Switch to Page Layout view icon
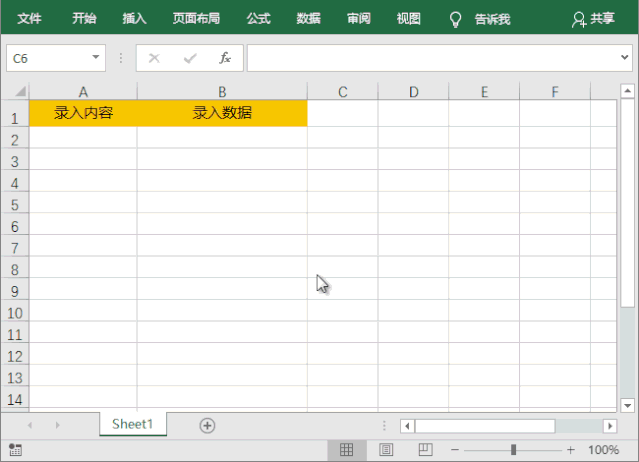The width and height of the screenshot is (639, 462). tap(386, 450)
